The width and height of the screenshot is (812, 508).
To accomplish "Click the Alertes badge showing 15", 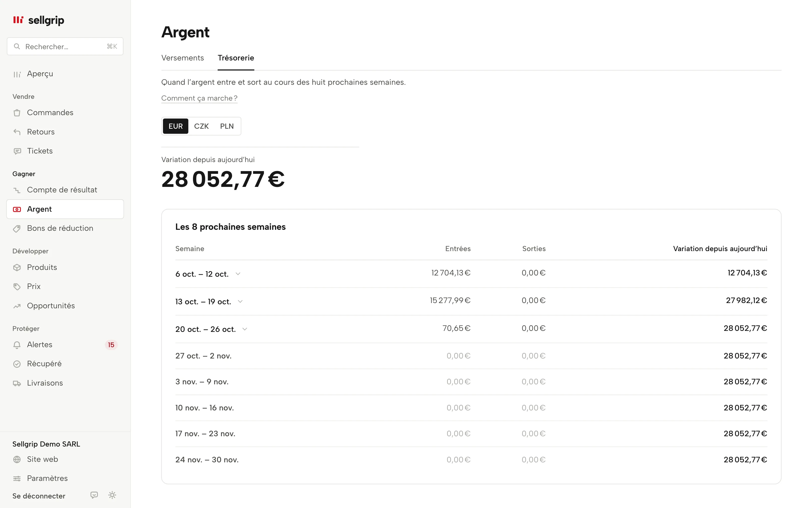I will tap(111, 345).
